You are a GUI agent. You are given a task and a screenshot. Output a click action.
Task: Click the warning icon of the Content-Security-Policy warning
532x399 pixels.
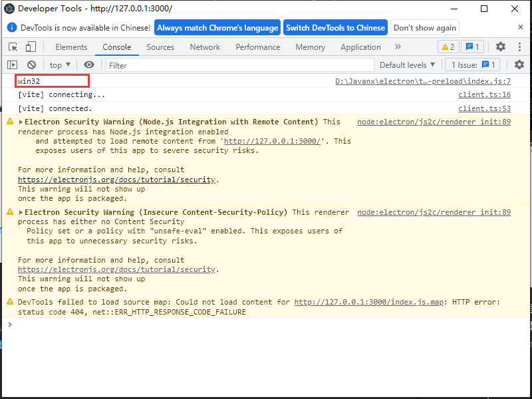(10, 211)
